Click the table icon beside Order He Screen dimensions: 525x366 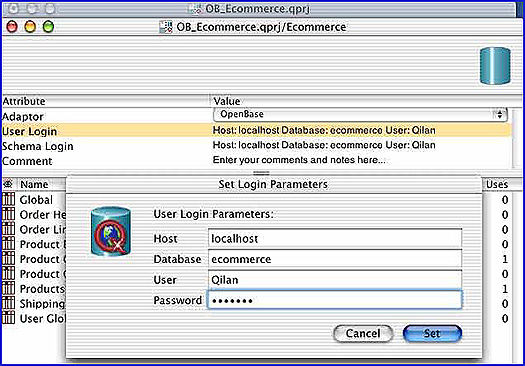[x=9, y=214]
